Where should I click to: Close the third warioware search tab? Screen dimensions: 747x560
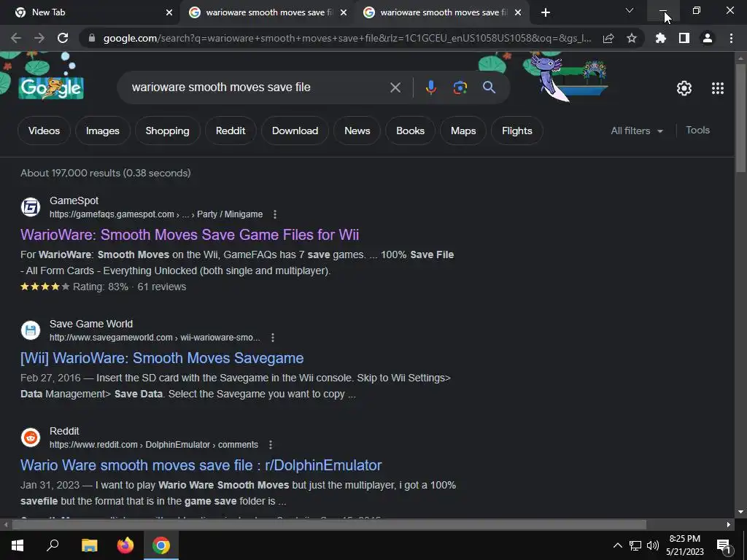point(518,12)
